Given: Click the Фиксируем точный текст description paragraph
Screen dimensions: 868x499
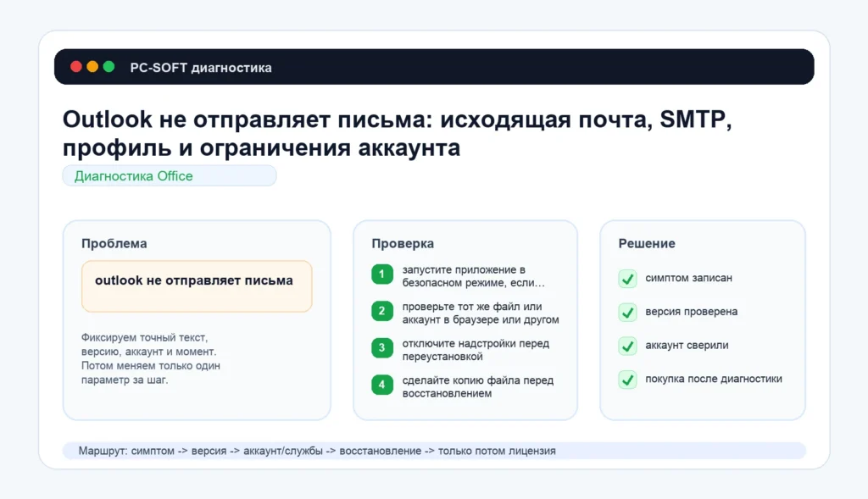Looking at the screenshot, I should [x=151, y=358].
